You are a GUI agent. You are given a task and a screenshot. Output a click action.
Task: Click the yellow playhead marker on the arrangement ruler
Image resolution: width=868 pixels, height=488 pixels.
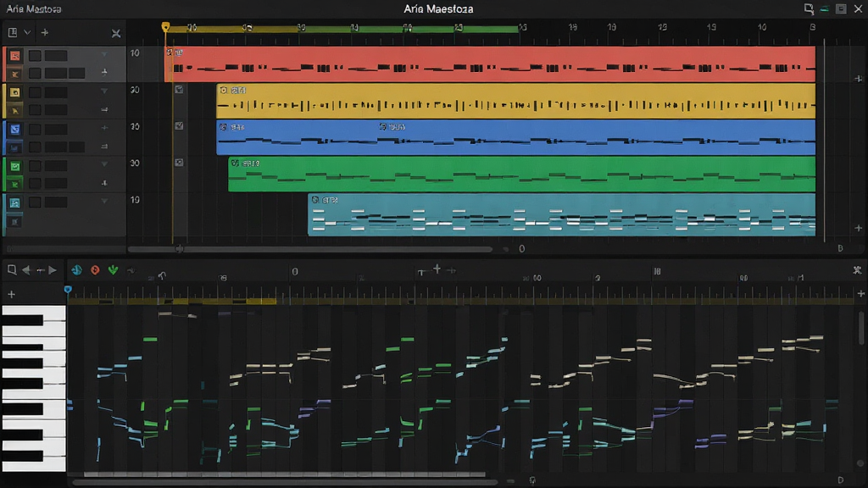click(165, 26)
